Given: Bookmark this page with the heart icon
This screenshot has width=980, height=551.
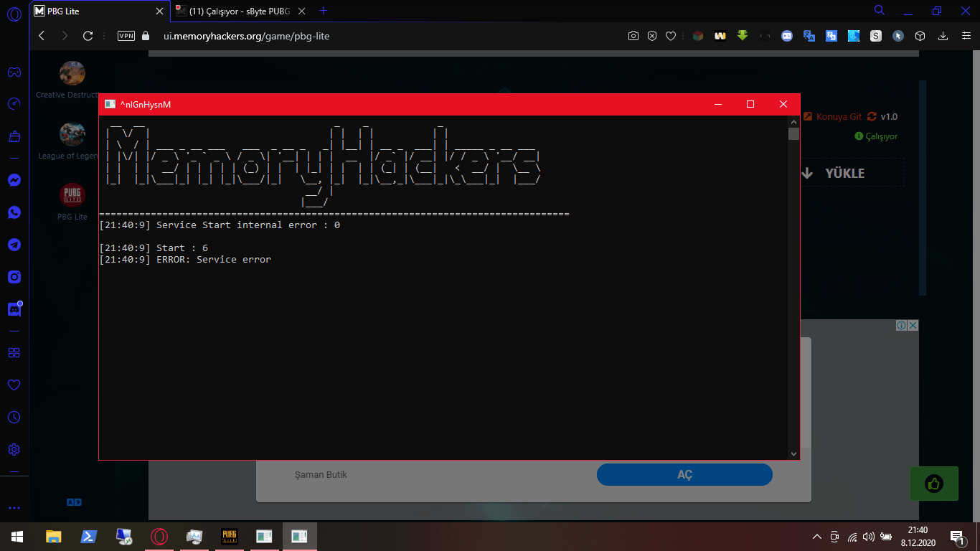Looking at the screenshot, I should tap(671, 36).
